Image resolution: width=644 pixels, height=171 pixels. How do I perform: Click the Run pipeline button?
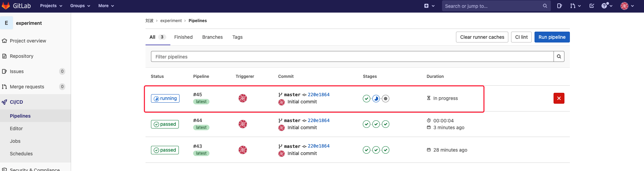pyautogui.click(x=552, y=37)
